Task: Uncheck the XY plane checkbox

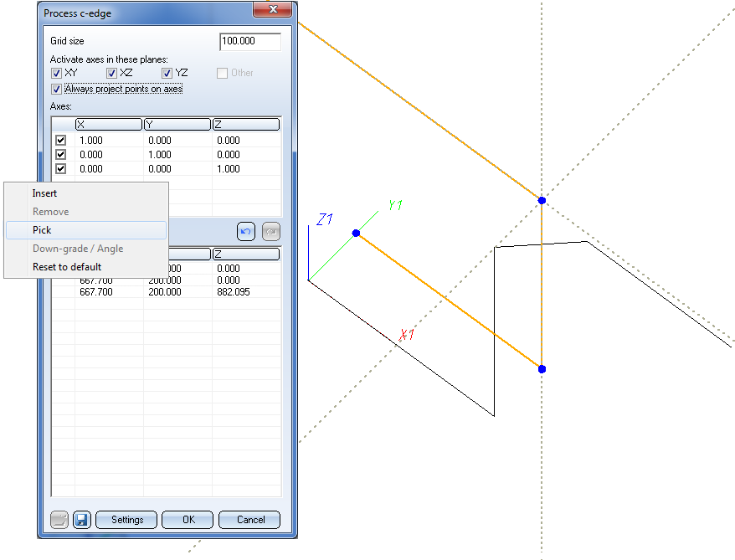Action: [57, 73]
